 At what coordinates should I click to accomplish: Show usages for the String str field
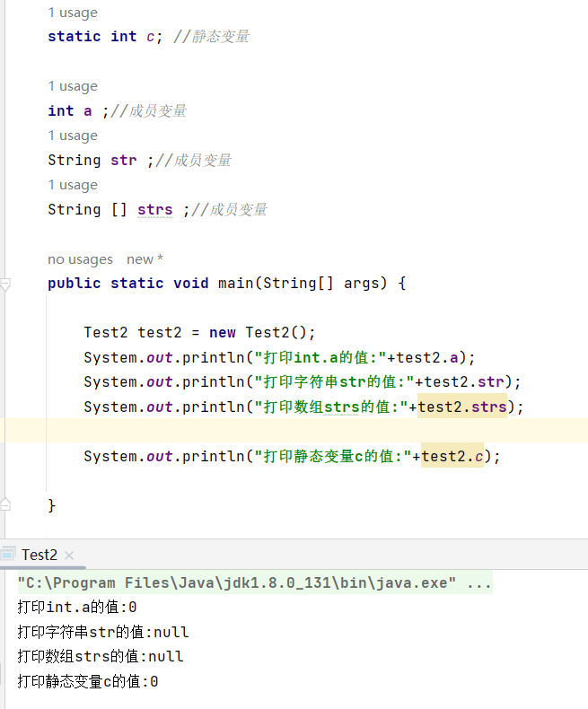pyautogui.click(x=73, y=136)
